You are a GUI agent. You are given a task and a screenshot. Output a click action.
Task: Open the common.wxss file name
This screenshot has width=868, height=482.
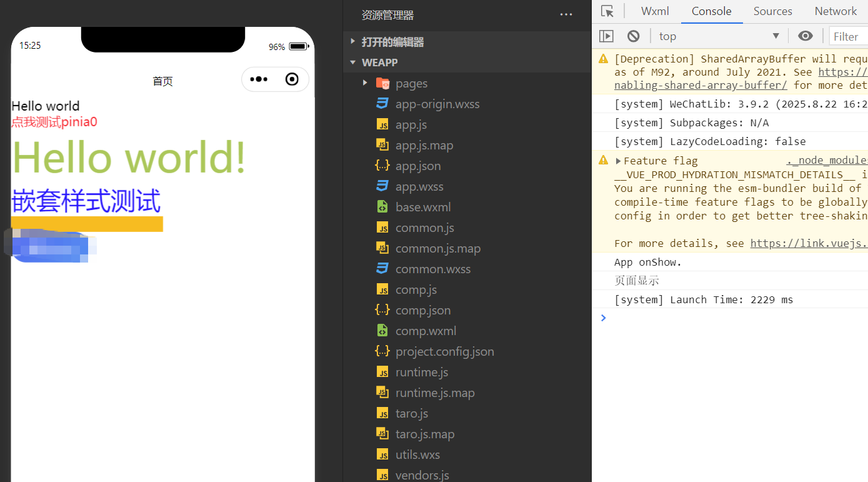(433, 269)
